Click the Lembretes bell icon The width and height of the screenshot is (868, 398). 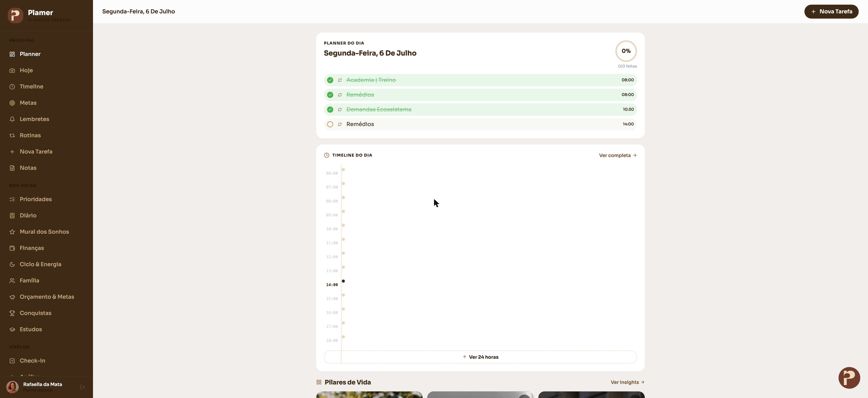(x=12, y=119)
